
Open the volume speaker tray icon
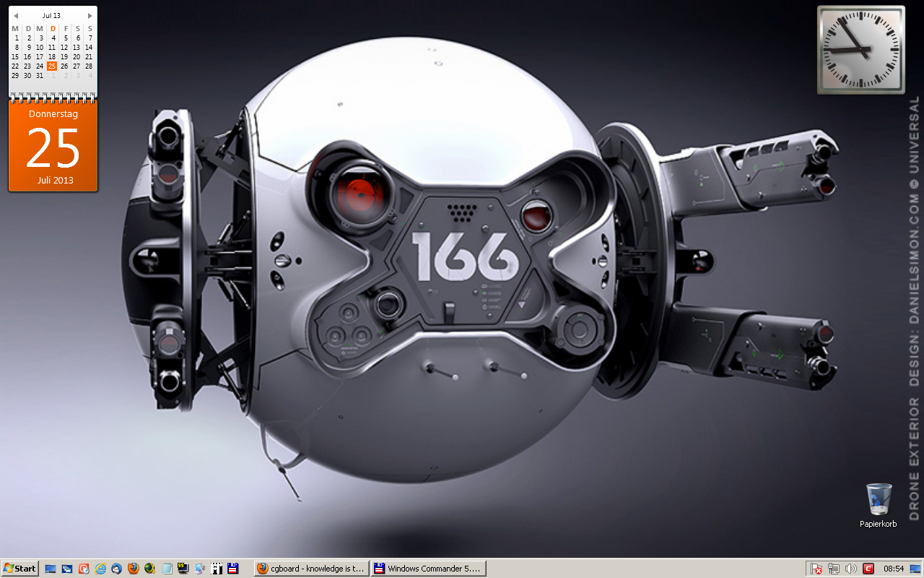(x=851, y=569)
